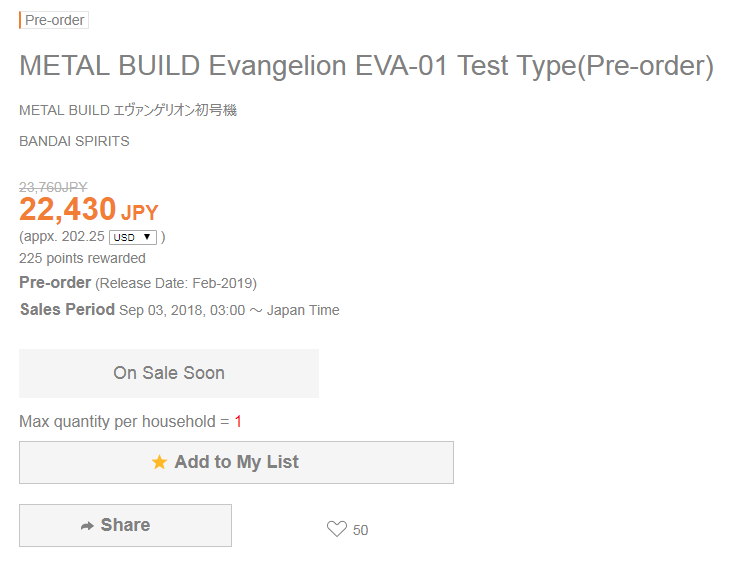Click the Pre-order tag label
The width and height of the screenshot is (747, 585).
54,20
